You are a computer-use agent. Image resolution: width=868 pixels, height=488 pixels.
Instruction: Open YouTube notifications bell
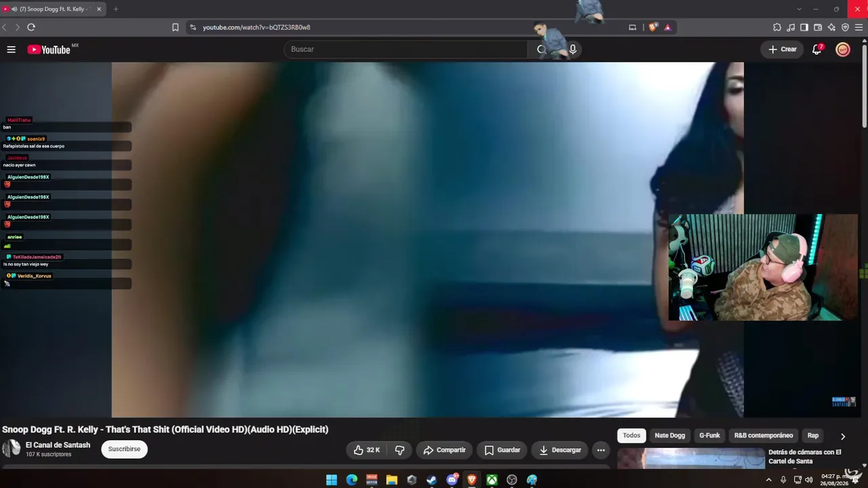pyautogui.click(x=817, y=49)
